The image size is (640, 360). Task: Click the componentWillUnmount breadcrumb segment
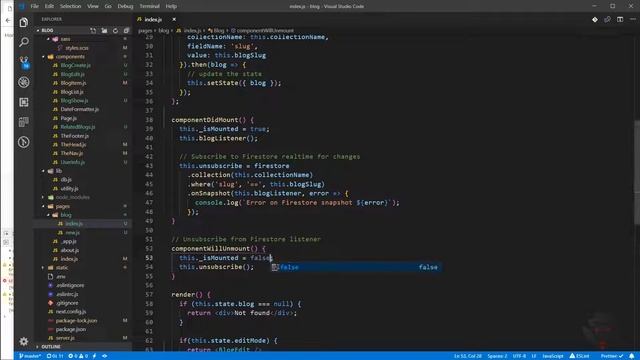262,31
